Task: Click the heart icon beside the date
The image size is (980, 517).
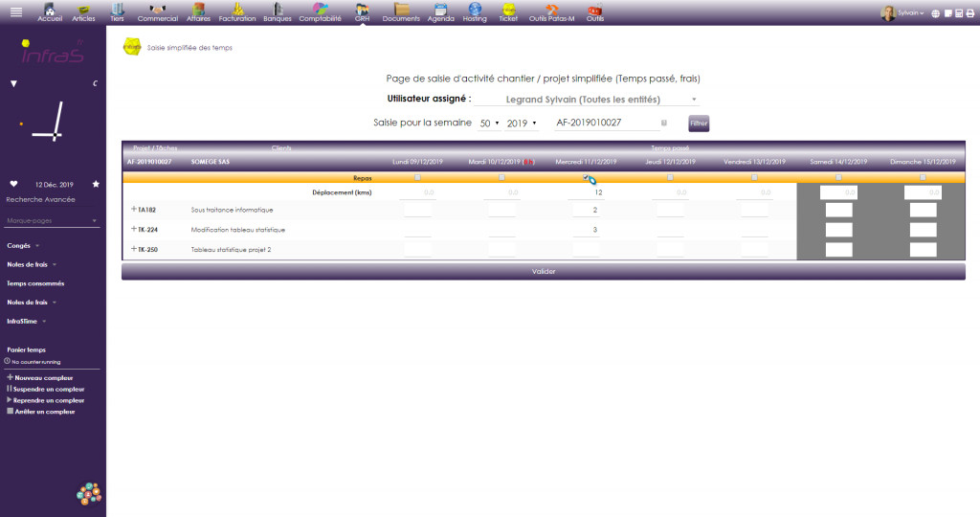Action: click(x=13, y=184)
